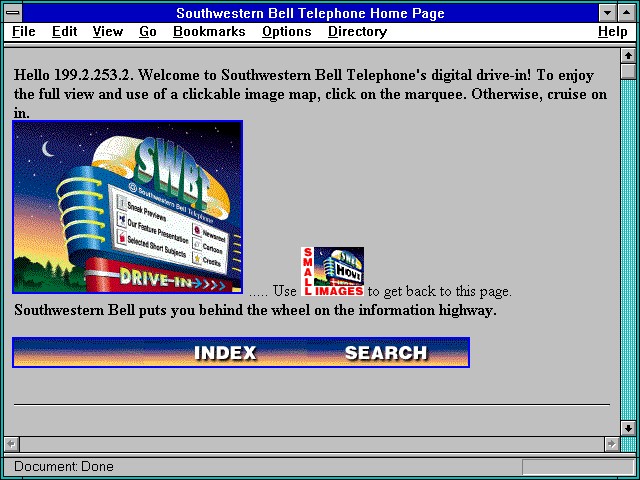Click the Small Images home icon
This screenshot has height=480, width=640.
tap(333, 271)
